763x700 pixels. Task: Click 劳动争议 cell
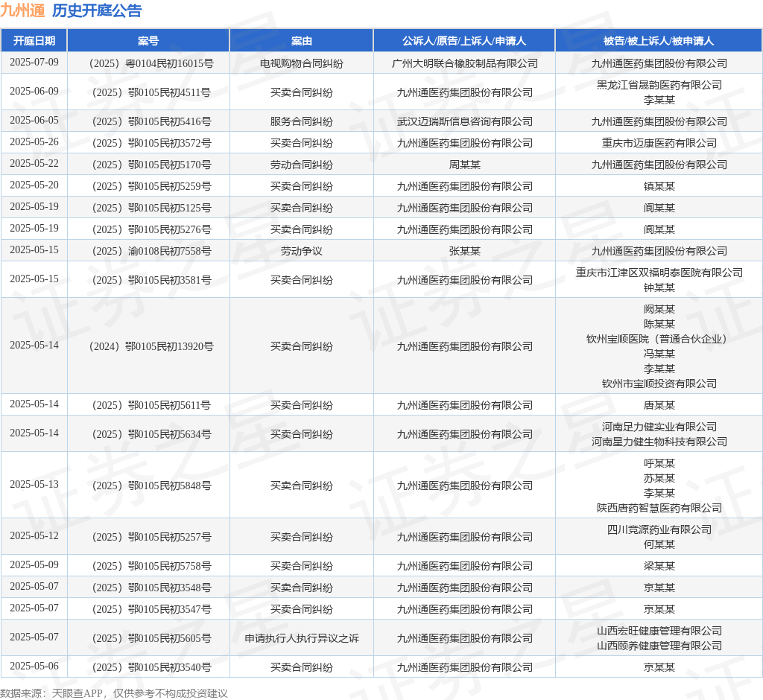(x=302, y=251)
